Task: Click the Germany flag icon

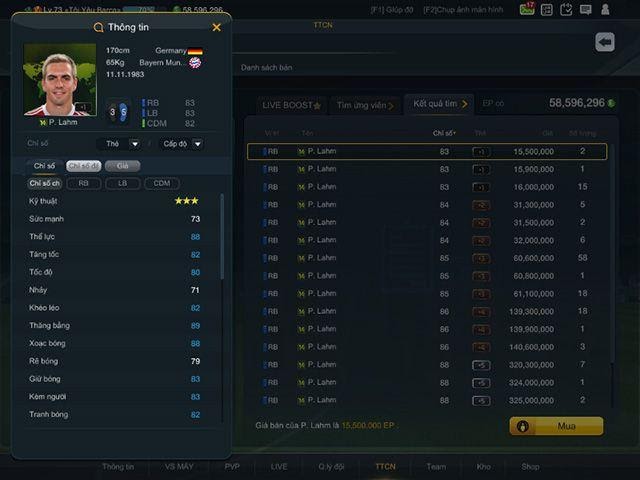Action: 195,51
